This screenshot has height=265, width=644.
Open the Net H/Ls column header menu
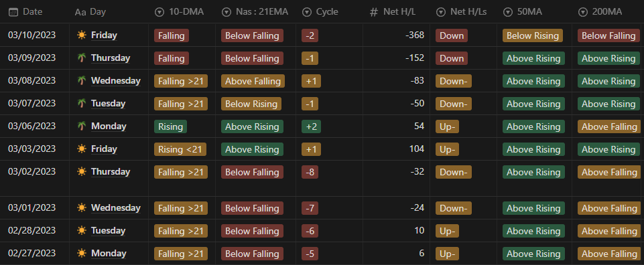pos(463,12)
